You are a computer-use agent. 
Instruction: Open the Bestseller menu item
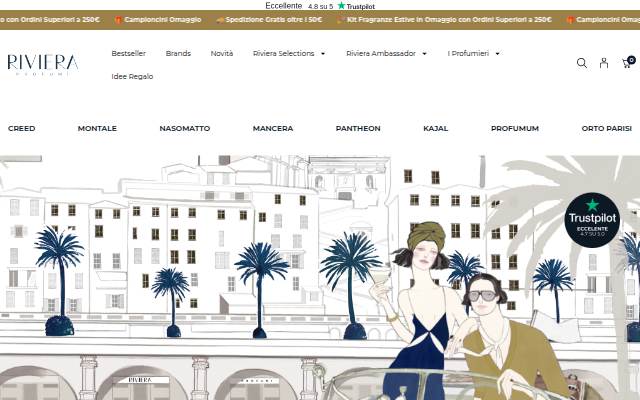[x=129, y=53]
